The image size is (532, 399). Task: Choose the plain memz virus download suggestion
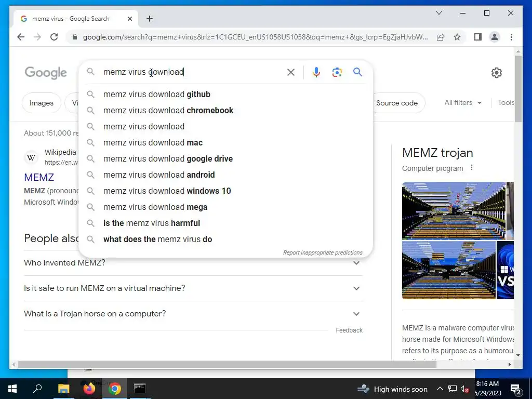tap(225, 127)
